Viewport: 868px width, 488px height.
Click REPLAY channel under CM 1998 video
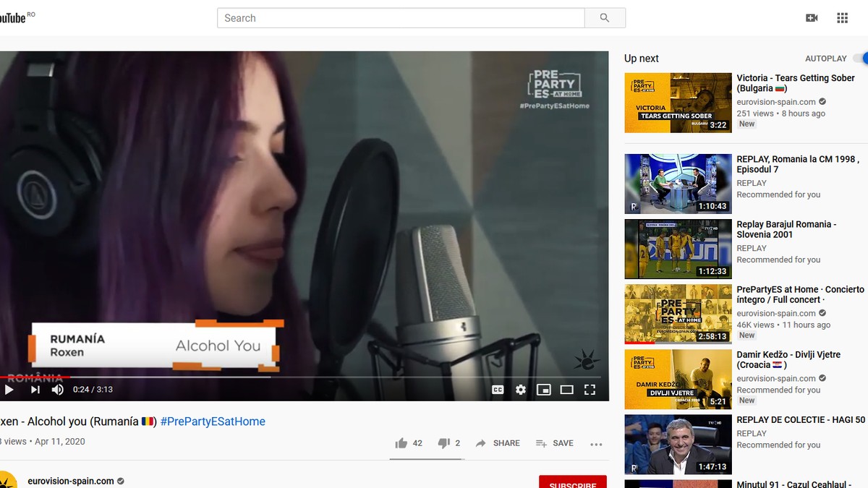click(x=752, y=183)
